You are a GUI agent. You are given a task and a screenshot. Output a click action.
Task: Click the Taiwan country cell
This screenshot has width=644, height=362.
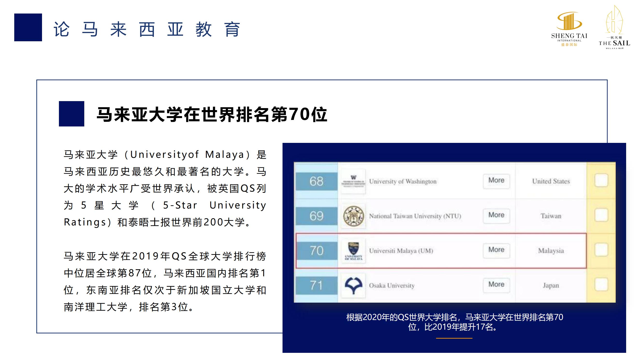(551, 216)
